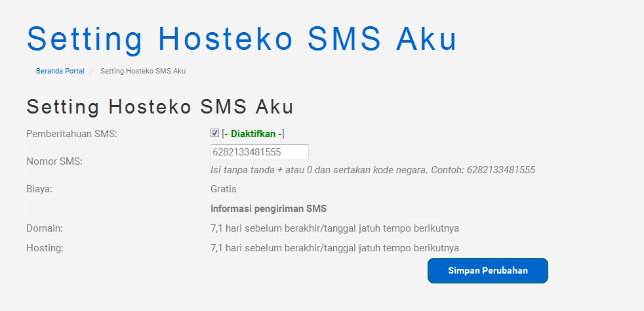Viewport: 644px width, 311px height.
Task: Click the italic country code hint text
Action: coord(373,170)
